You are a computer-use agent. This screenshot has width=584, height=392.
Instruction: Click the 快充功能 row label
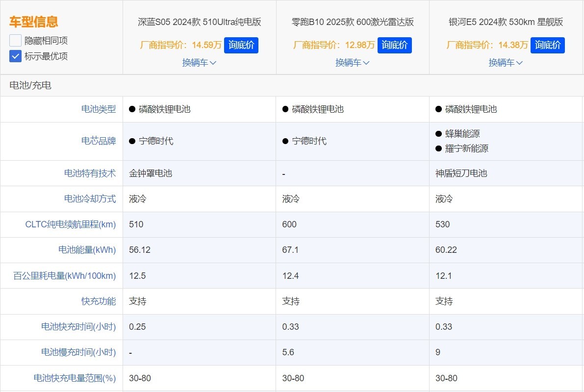pos(99,301)
